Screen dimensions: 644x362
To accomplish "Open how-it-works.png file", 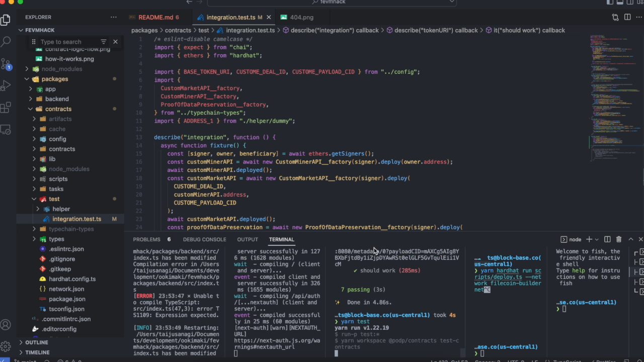I will [x=70, y=59].
